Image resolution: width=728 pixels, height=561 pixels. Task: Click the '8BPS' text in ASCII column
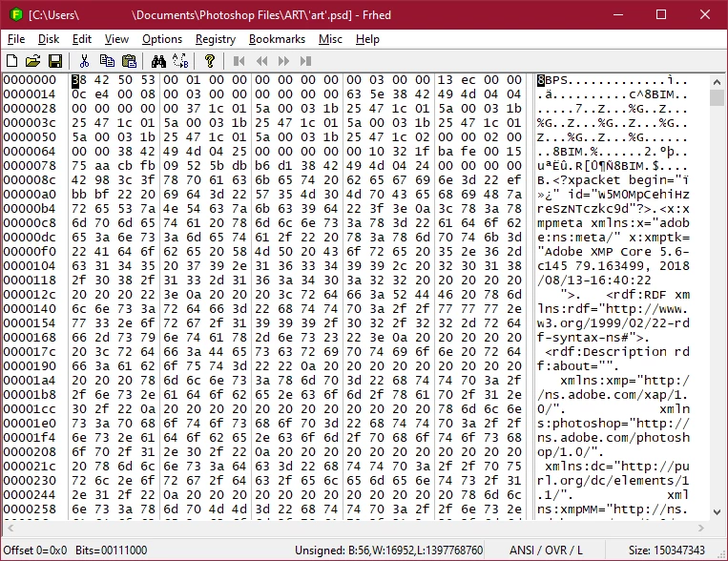click(x=552, y=80)
